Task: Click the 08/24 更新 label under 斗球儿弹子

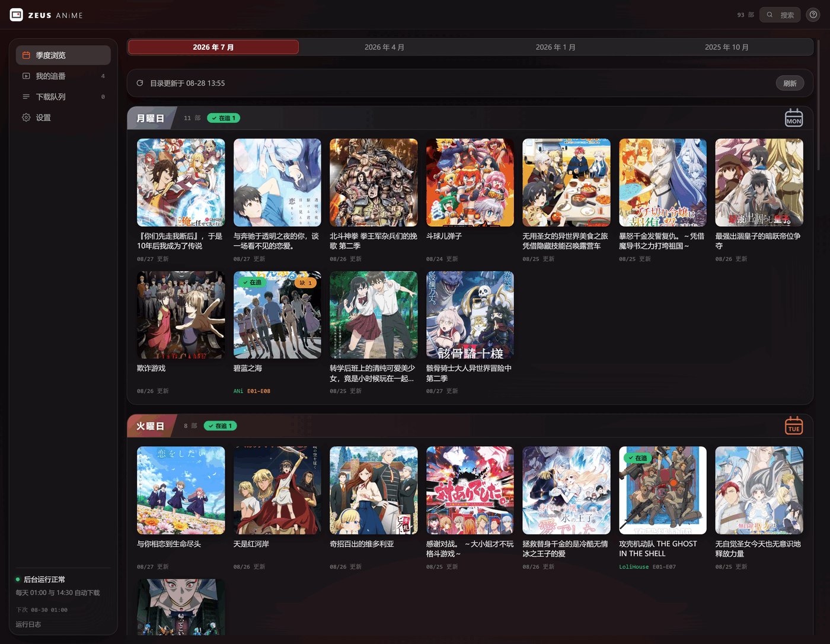Action: click(x=442, y=259)
